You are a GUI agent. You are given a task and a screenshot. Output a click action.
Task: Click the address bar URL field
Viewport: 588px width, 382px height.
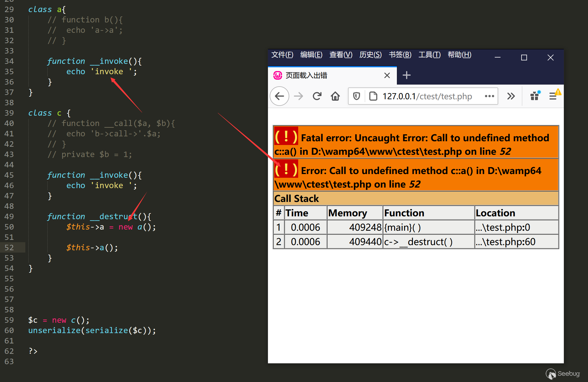(427, 96)
